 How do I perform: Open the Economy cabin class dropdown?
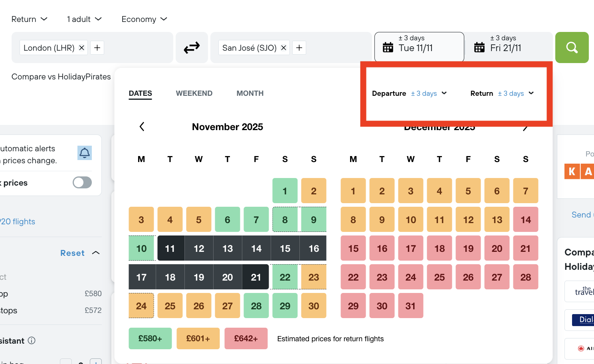click(x=144, y=19)
